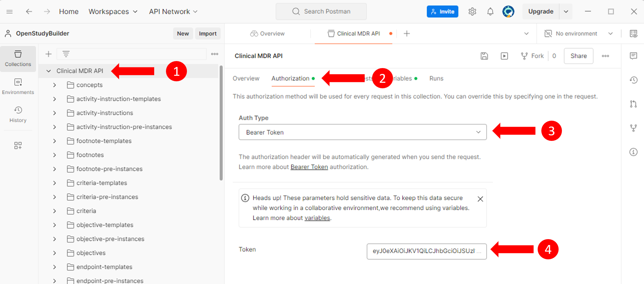Expand the objectives folder
This screenshot has width=644, height=284.
click(x=54, y=253)
